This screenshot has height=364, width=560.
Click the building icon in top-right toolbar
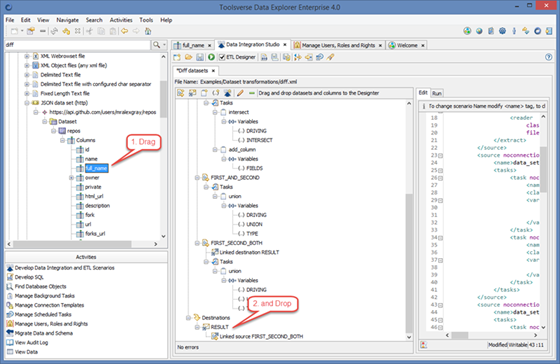pyautogui.click(x=491, y=31)
